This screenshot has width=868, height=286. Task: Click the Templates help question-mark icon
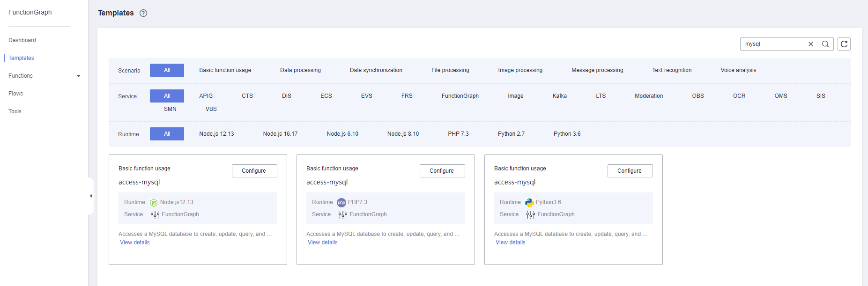(x=143, y=13)
